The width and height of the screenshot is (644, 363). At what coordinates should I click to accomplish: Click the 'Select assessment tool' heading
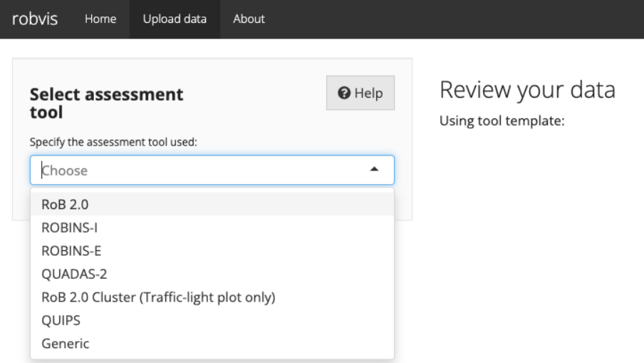point(106,103)
